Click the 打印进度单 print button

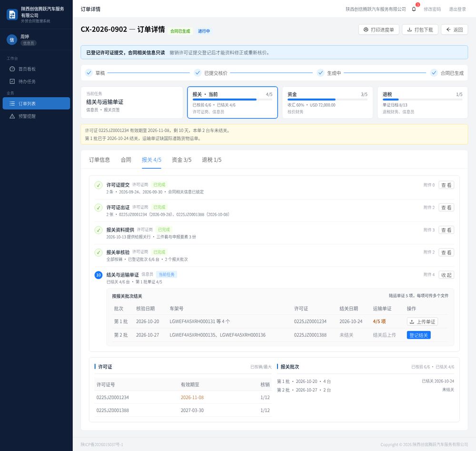[378, 30]
